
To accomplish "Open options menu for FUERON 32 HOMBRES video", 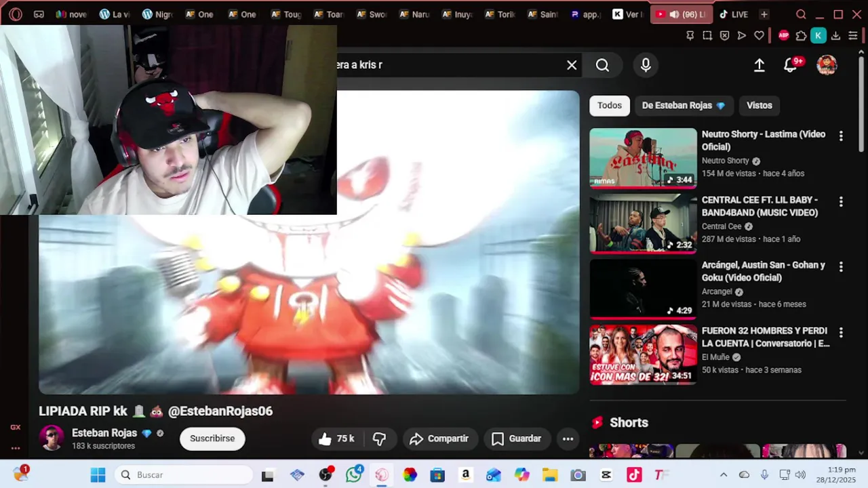I will point(841,333).
